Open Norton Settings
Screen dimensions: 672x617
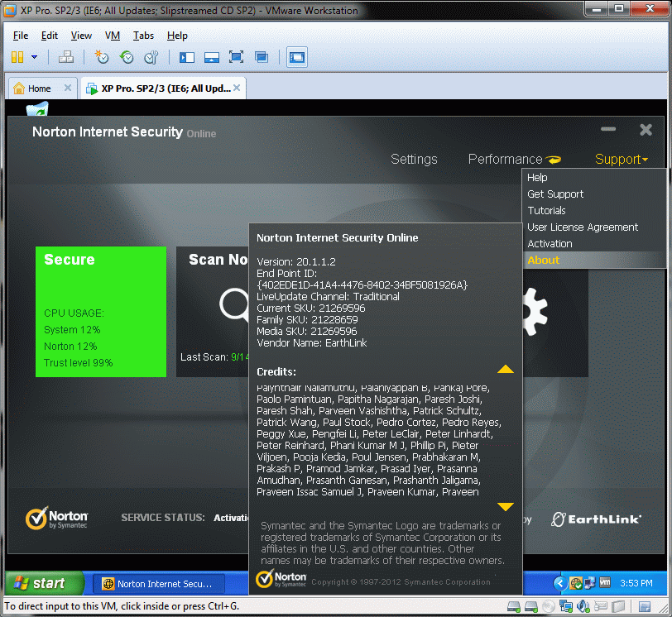click(414, 160)
